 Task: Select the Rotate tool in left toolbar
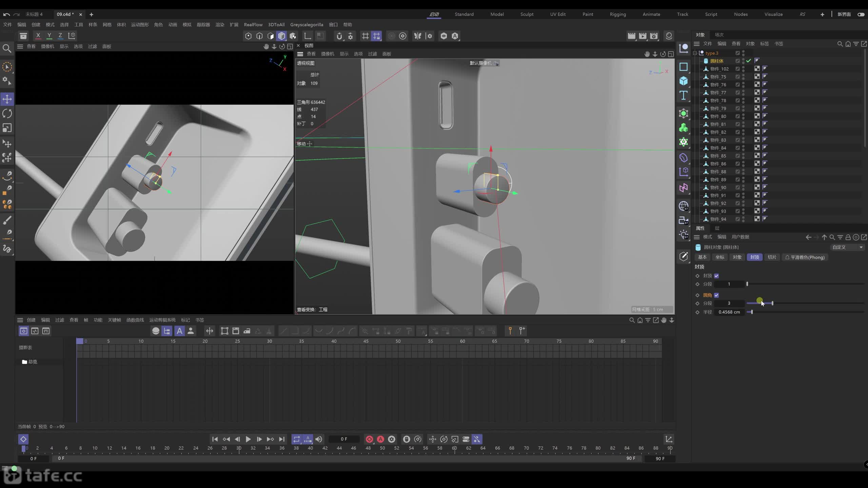[x=7, y=114]
